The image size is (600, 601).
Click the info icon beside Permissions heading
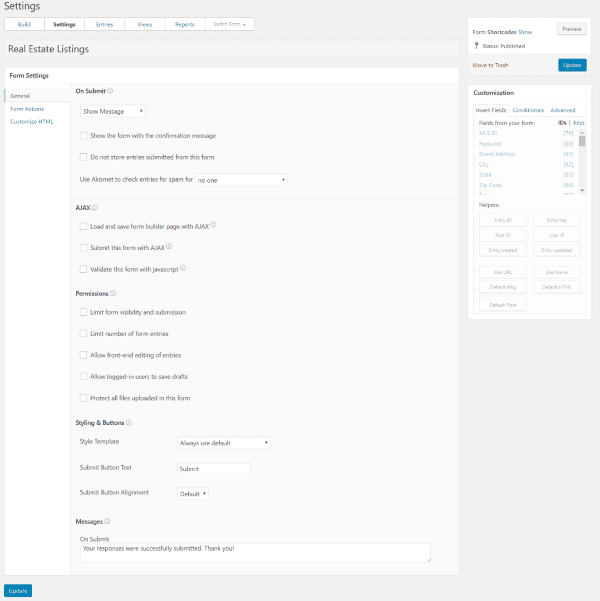pyautogui.click(x=113, y=293)
